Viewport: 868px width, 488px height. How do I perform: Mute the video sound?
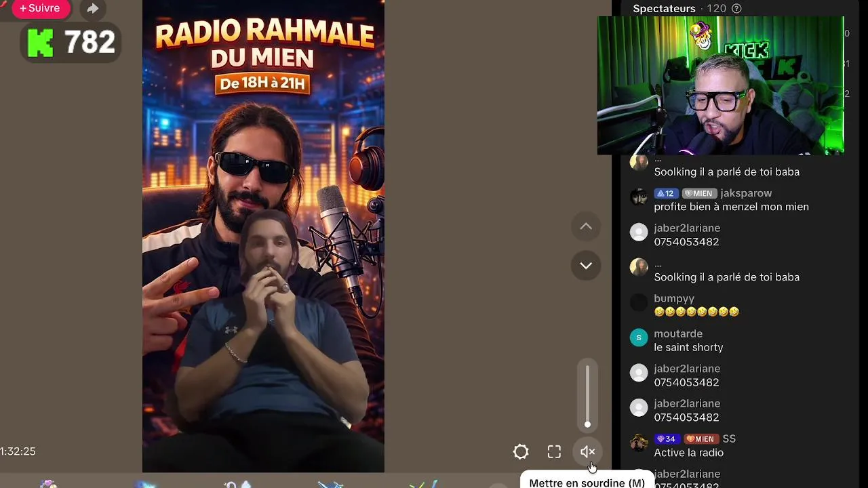[587, 452]
